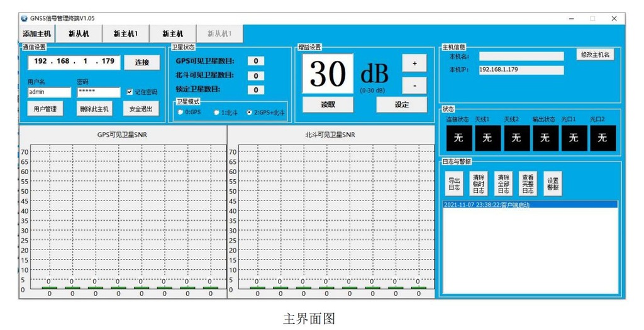The height and width of the screenshot is (330, 644).
Task: Open the 新主机1 tab
Action: tap(125, 34)
